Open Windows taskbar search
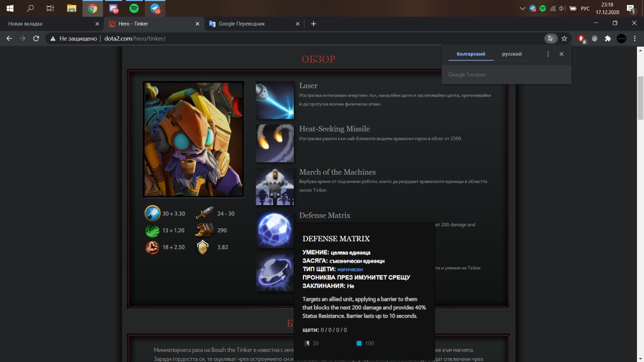Screen dimensions: 644x362 (x=30, y=8)
